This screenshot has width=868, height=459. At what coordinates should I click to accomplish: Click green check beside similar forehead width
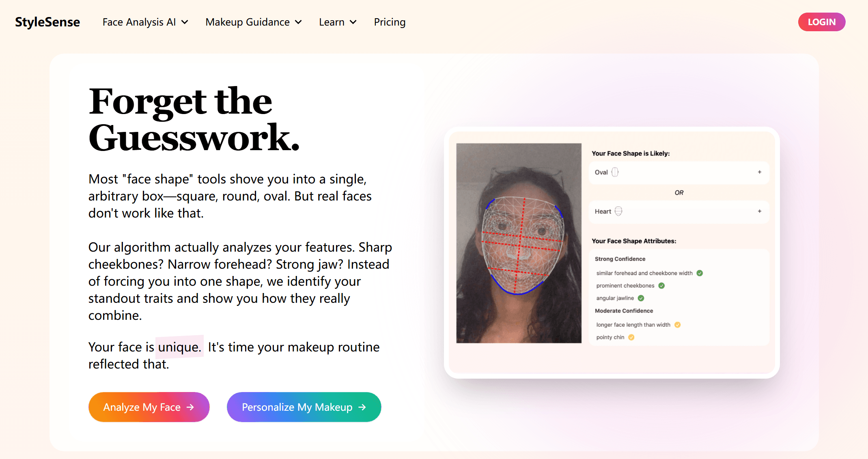point(700,273)
